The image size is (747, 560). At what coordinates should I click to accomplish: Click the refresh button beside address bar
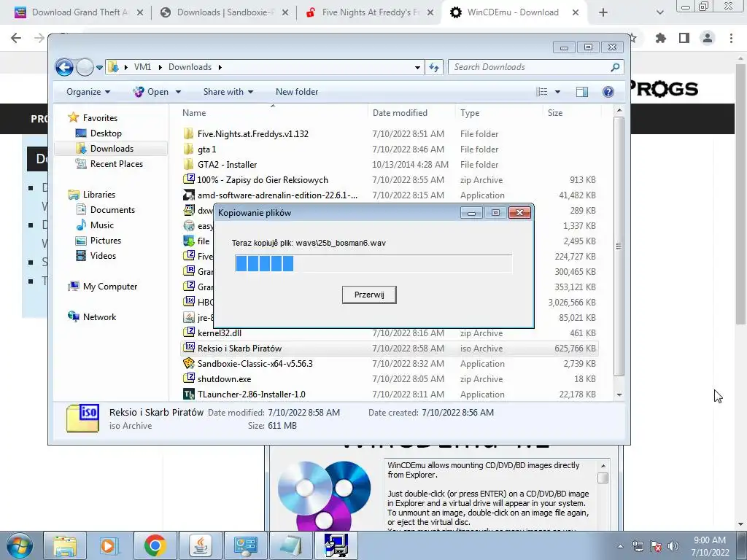434,67
